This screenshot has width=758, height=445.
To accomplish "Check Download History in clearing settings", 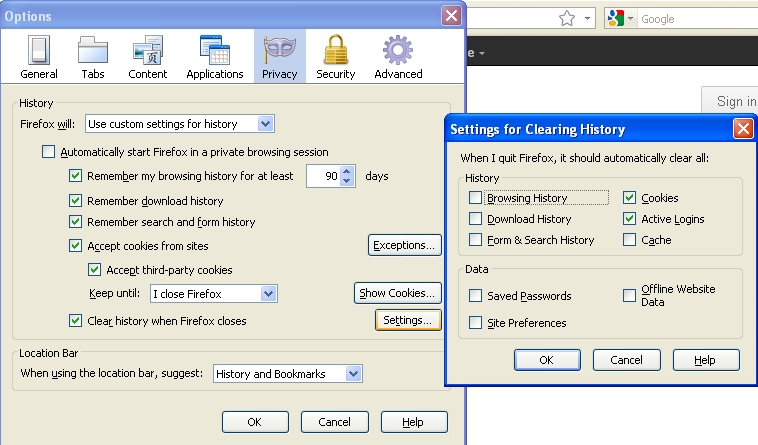I will coord(476,219).
